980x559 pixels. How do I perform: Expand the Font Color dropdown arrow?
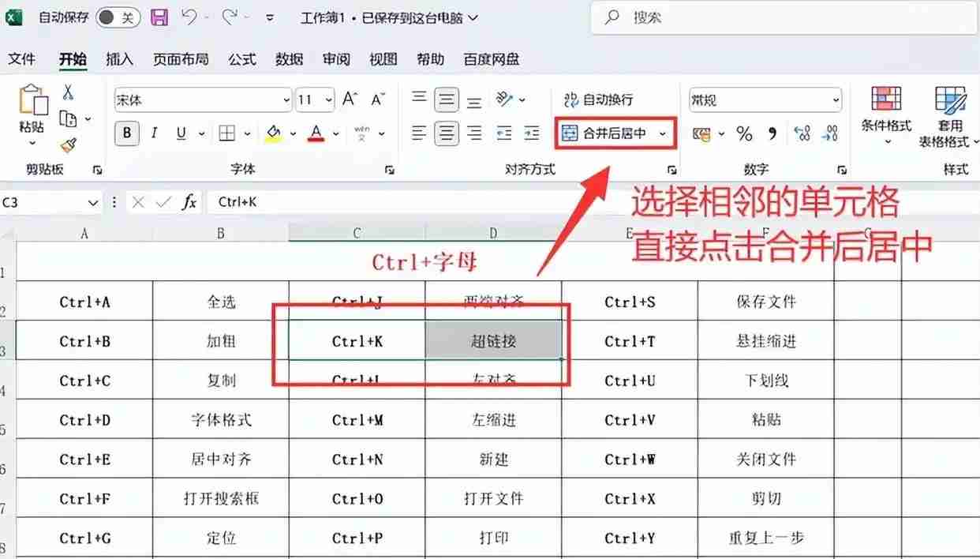pos(336,134)
